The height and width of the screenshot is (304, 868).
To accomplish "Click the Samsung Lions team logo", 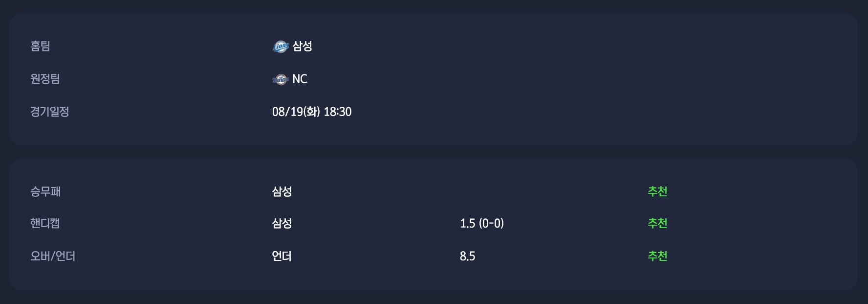I will [x=281, y=47].
